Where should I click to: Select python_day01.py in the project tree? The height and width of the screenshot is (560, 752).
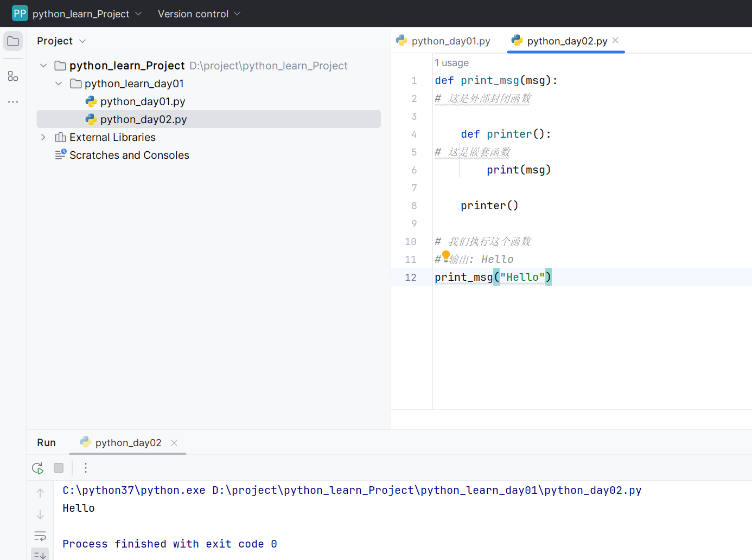point(142,101)
